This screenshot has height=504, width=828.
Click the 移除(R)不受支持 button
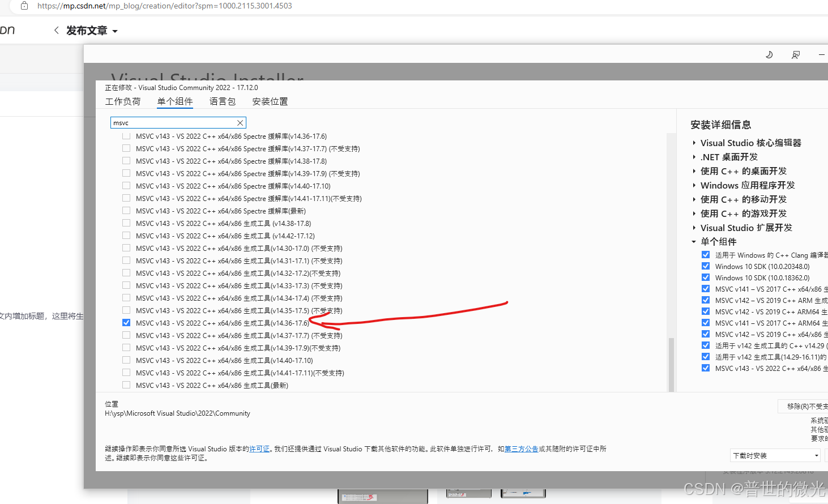(x=803, y=406)
